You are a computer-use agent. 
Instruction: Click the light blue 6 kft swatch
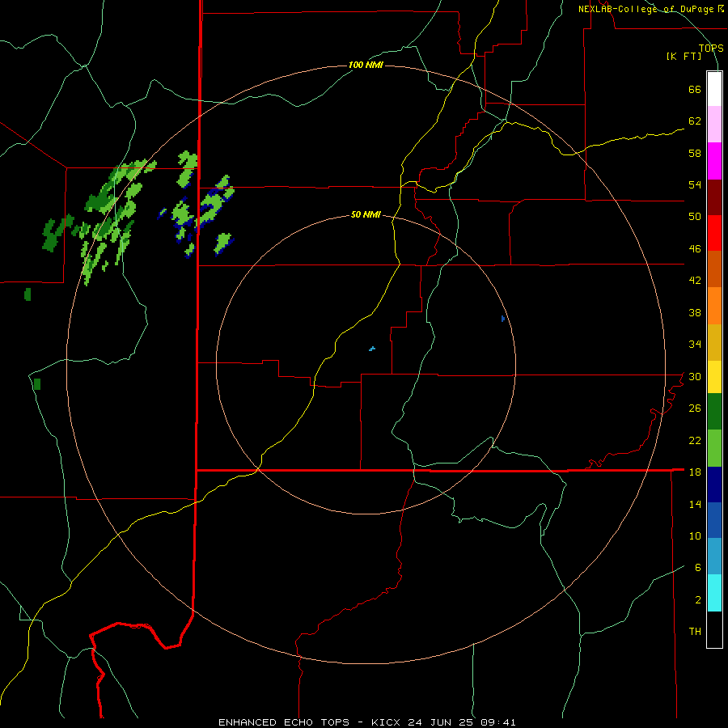tap(714, 557)
